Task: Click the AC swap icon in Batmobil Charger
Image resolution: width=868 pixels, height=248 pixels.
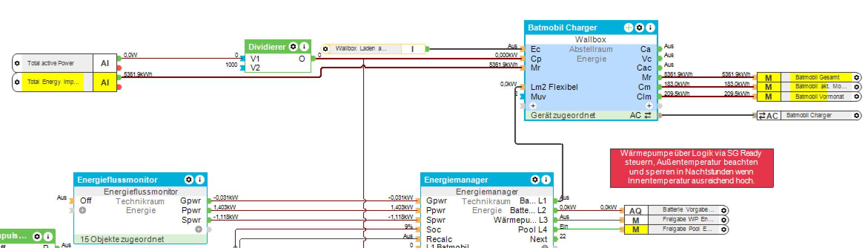Action: click(647, 115)
